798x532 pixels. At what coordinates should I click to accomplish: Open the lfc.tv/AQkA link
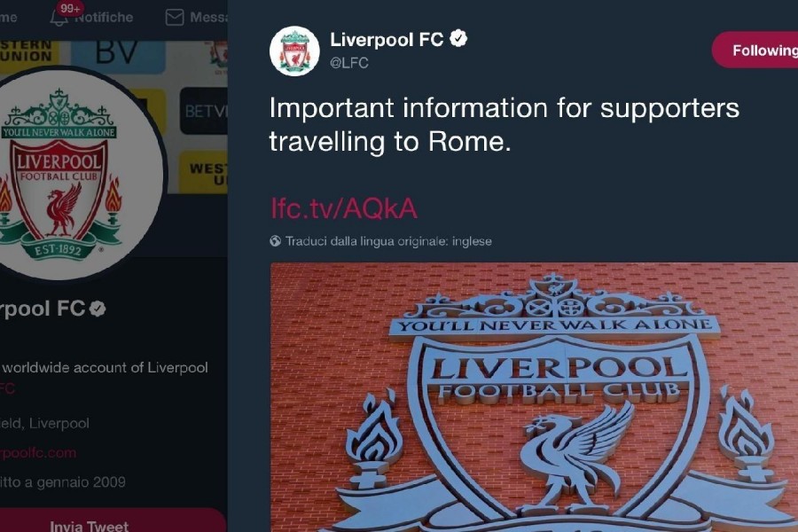click(x=343, y=208)
